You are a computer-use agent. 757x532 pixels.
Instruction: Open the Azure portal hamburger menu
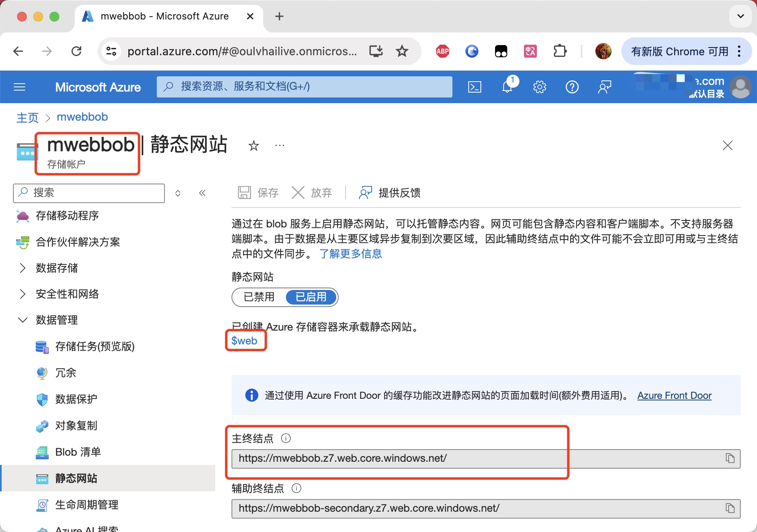(x=19, y=87)
